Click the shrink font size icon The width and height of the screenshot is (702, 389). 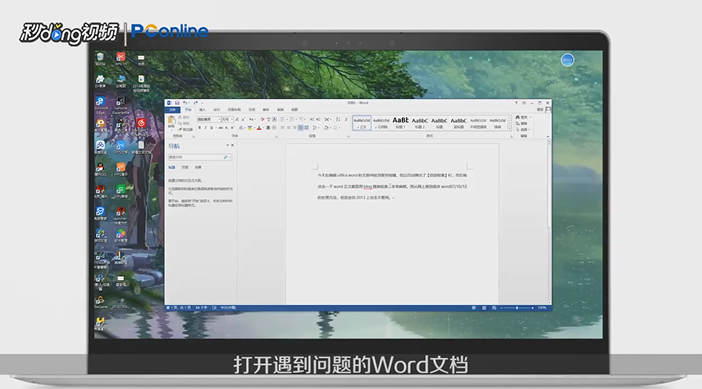tap(243, 119)
